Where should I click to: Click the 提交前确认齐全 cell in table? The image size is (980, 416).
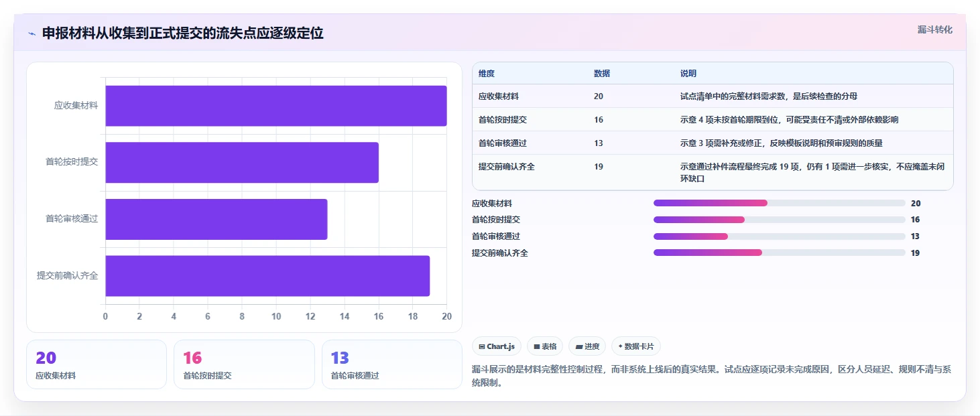pyautogui.click(x=507, y=166)
